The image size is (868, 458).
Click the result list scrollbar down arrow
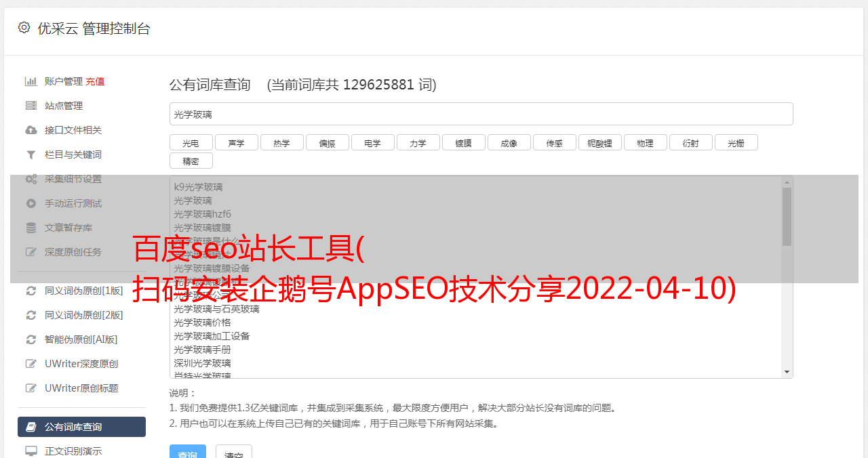pos(787,372)
